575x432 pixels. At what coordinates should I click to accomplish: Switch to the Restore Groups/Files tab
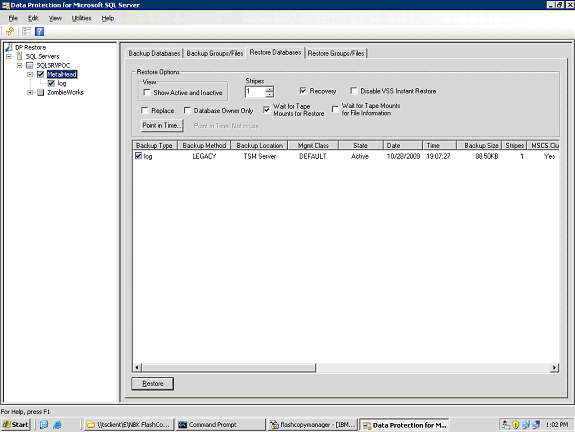[336, 54]
